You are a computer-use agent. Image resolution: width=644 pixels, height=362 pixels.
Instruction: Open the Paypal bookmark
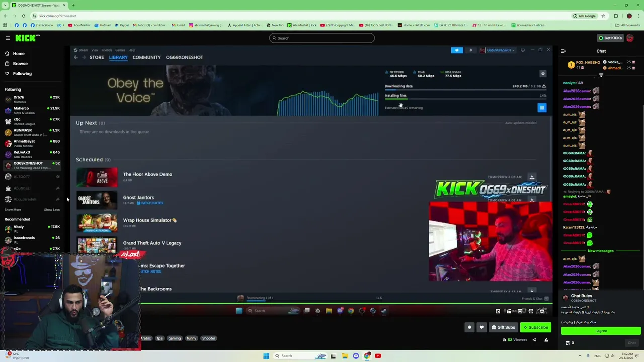(121, 25)
